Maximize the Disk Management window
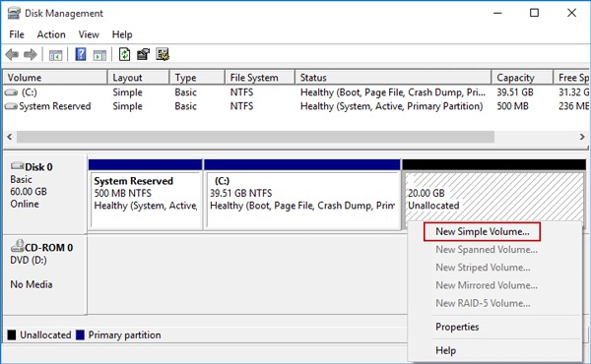The width and height of the screenshot is (591, 364). tap(534, 13)
